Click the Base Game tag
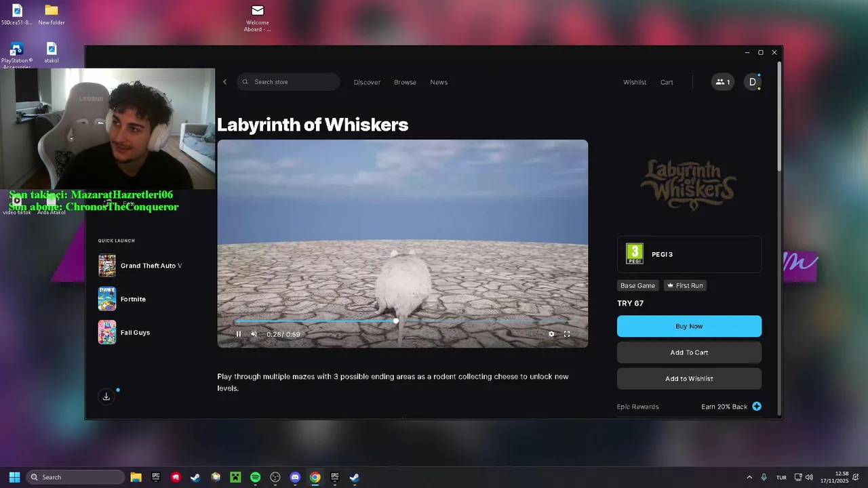The width and height of the screenshot is (868, 488). pyautogui.click(x=637, y=285)
